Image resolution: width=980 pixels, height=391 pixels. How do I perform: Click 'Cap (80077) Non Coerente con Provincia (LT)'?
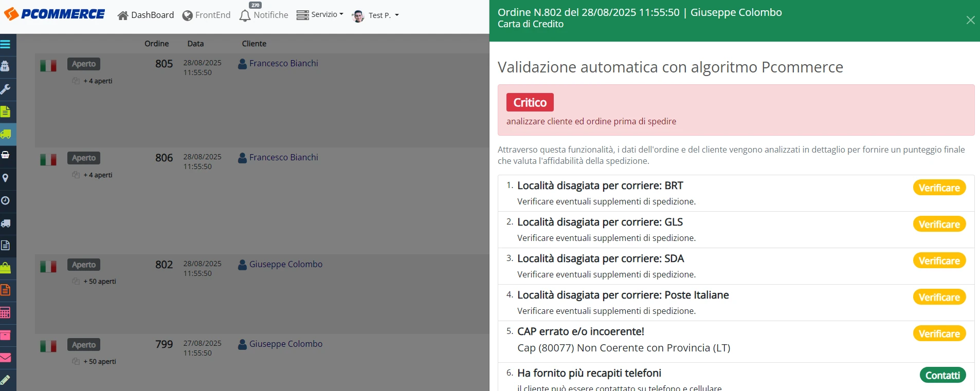point(624,348)
